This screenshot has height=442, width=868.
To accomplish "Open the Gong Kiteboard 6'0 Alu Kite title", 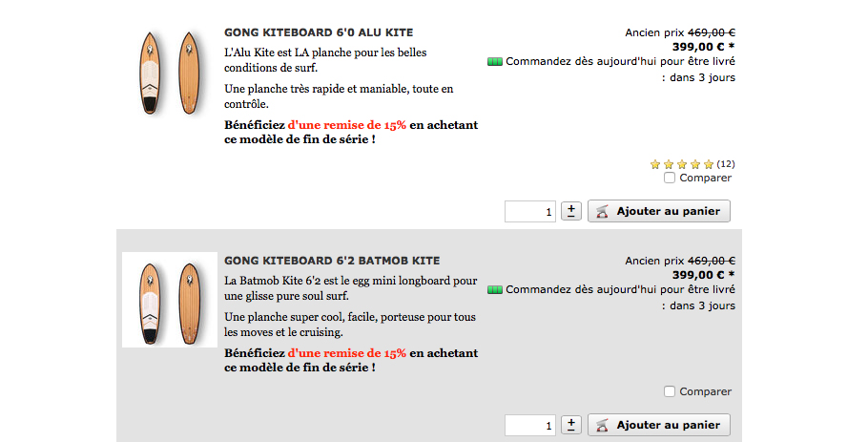I will [x=319, y=32].
